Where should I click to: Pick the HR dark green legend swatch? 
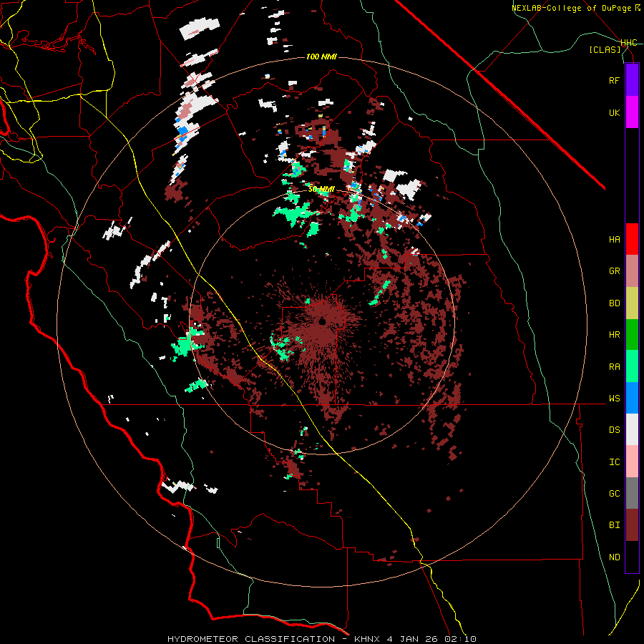click(632, 335)
